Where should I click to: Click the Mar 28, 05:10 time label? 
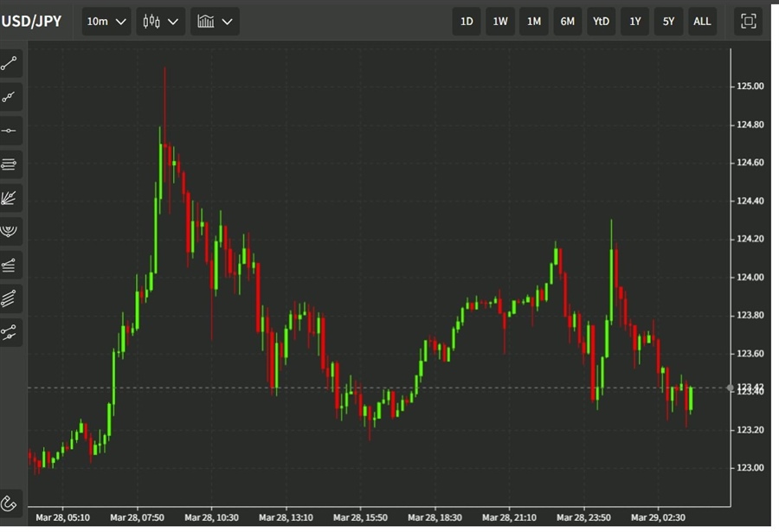click(62, 517)
